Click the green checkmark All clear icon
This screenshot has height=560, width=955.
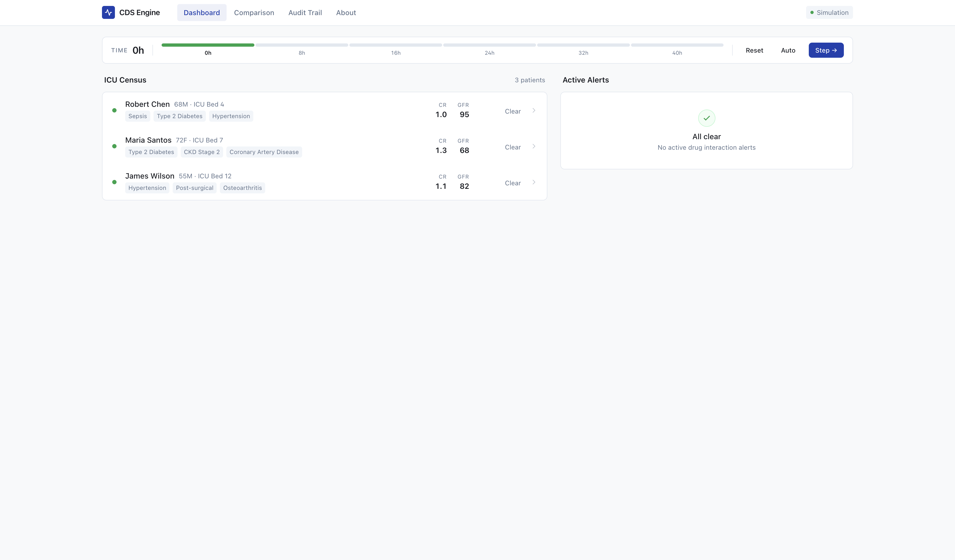[706, 118]
